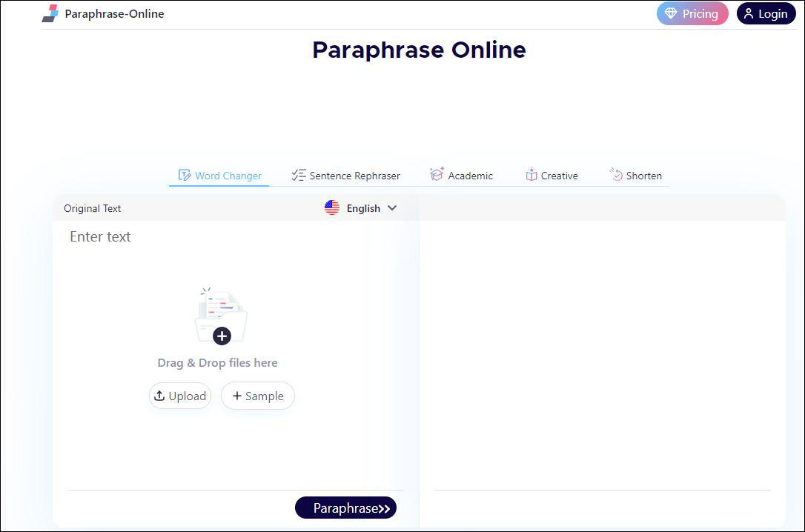Click the Shorten mode icon
The image size is (805, 532).
[615, 174]
